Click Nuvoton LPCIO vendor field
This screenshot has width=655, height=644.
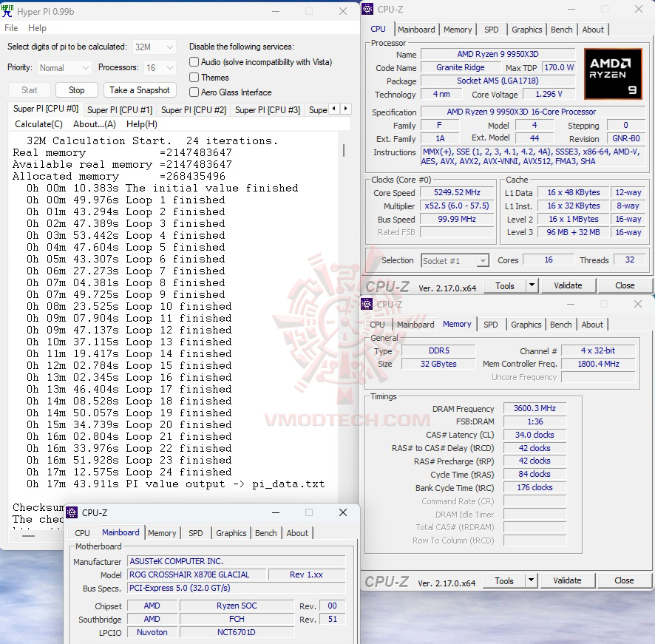[x=152, y=632]
